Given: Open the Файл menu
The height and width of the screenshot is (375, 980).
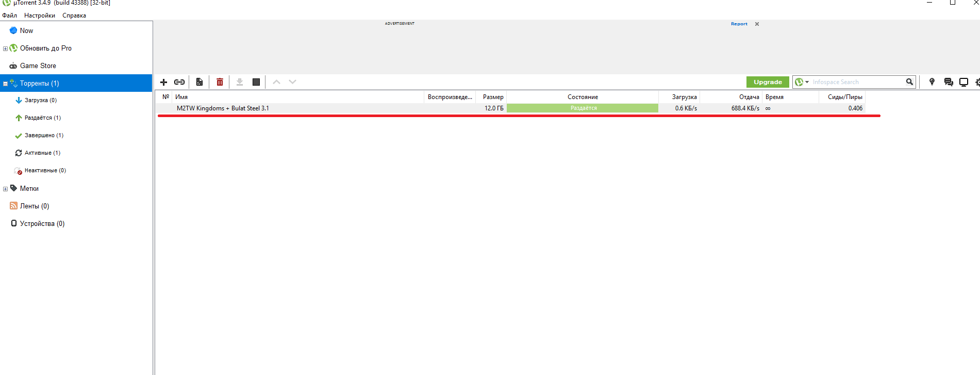Looking at the screenshot, I should click(x=9, y=15).
